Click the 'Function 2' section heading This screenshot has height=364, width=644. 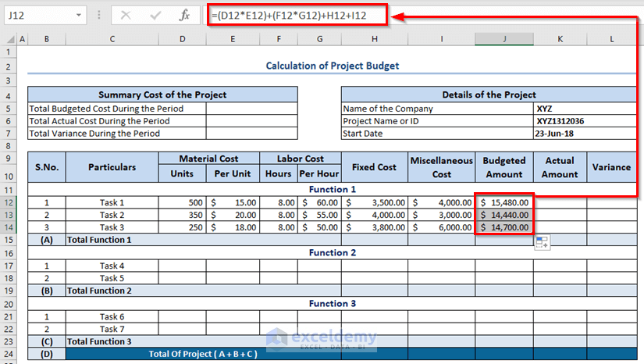point(333,252)
